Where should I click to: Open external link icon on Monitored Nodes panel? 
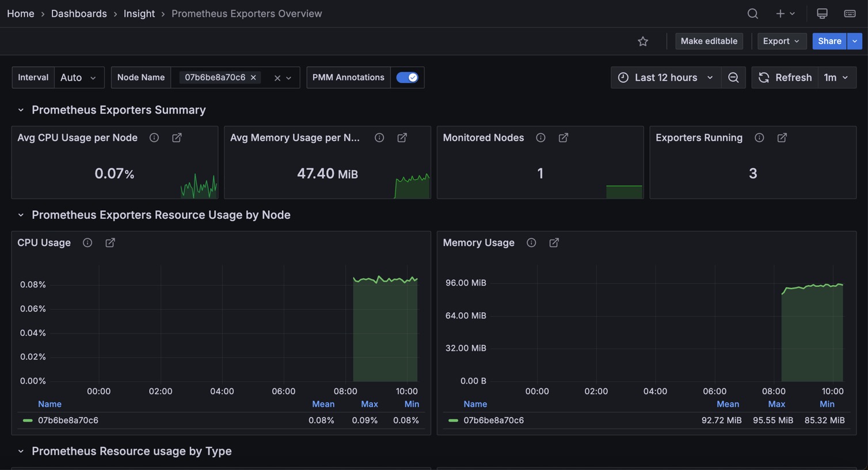(564, 138)
